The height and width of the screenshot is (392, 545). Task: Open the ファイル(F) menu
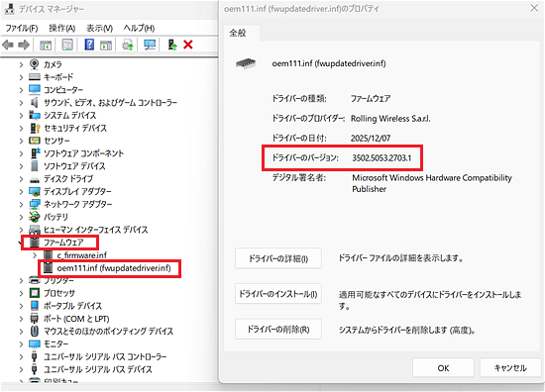[22, 28]
